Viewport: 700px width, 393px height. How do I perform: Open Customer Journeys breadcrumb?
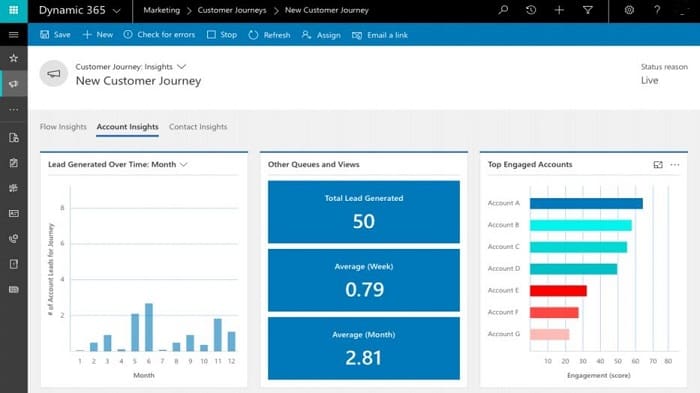[232, 10]
